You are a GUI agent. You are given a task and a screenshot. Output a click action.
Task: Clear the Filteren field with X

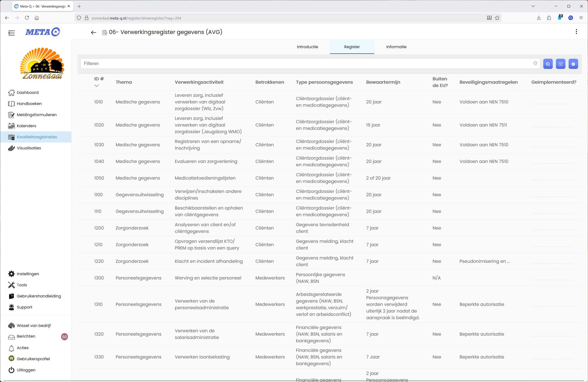click(535, 63)
